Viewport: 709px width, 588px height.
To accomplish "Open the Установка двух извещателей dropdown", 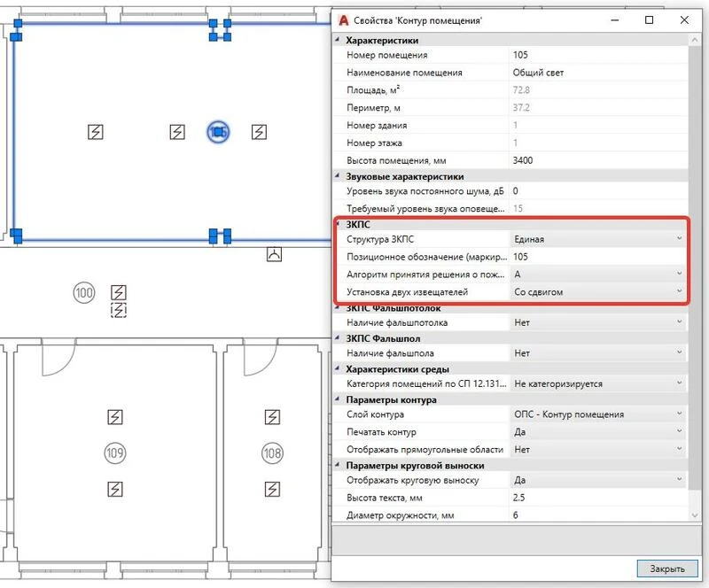I will coord(679,291).
